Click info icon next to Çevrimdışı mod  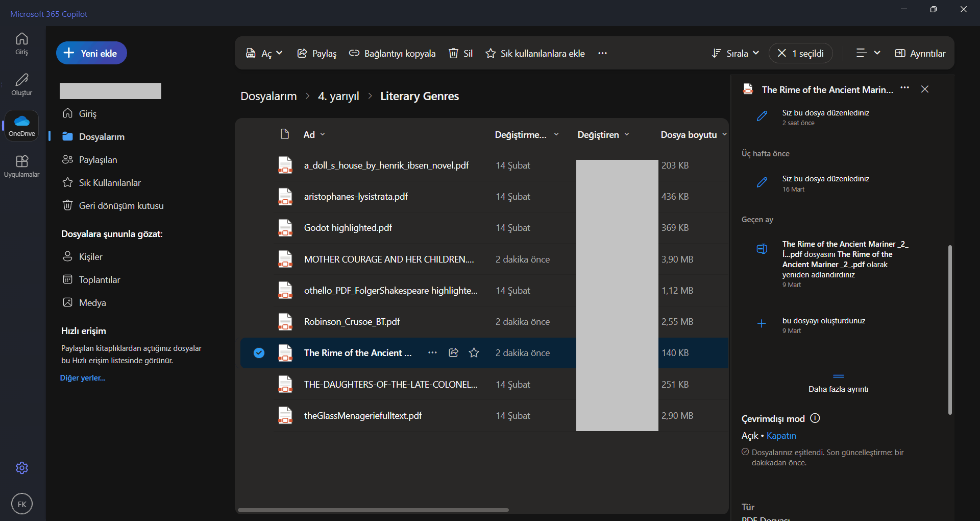pos(815,418)
